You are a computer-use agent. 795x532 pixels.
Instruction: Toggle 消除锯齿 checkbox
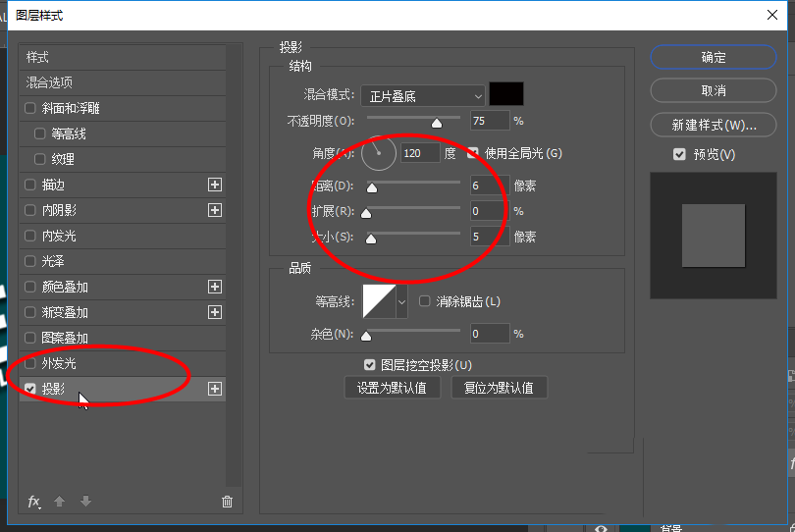pyautogui.click(x=424, y=301)
